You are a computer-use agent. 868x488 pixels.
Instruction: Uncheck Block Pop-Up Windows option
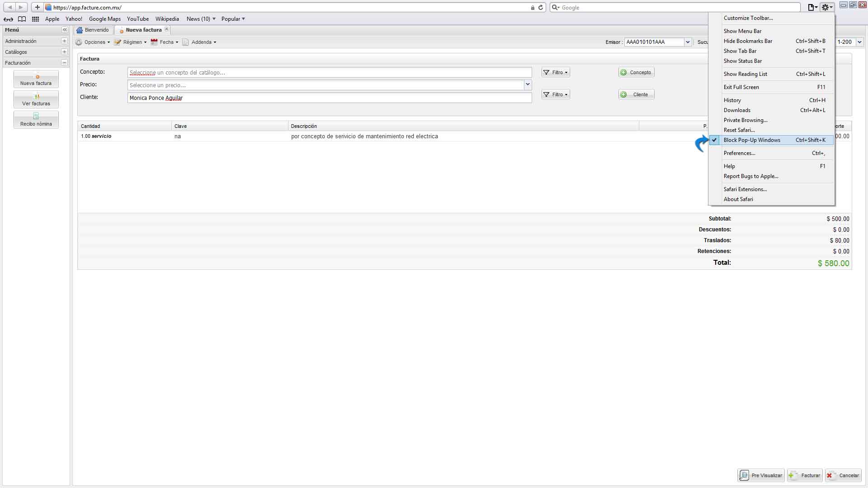(x=752, y=140)
